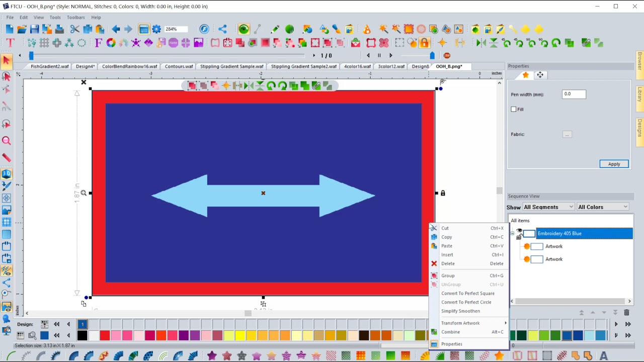Image resolution: width=644 pixels, height=362 pixels.
Task: Click the Share icon in the toolbar
Action: point(222,29)
